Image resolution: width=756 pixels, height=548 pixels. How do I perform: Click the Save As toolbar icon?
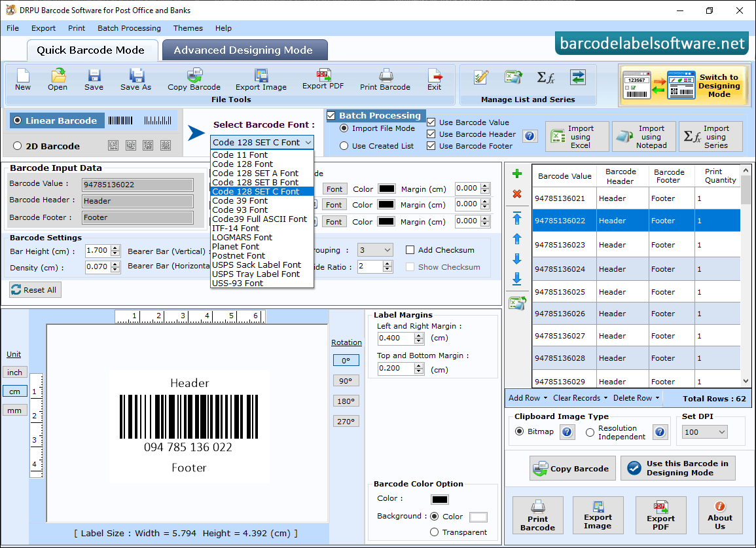click(136, 80)
